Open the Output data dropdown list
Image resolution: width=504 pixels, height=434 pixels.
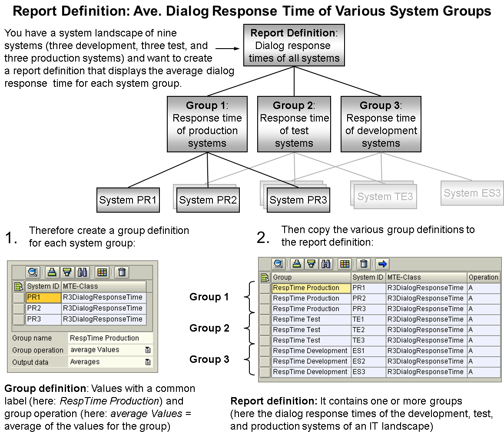coord(148,362)
